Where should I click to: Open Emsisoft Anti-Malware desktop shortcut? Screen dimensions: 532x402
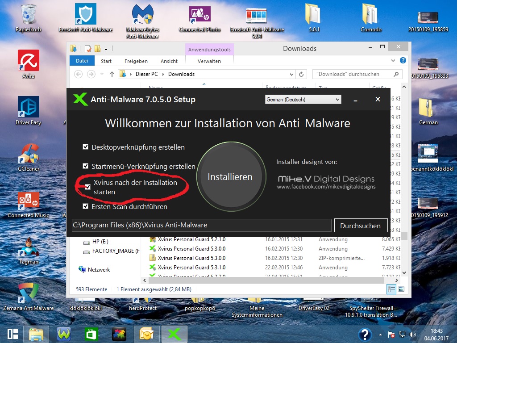point(86,19)
